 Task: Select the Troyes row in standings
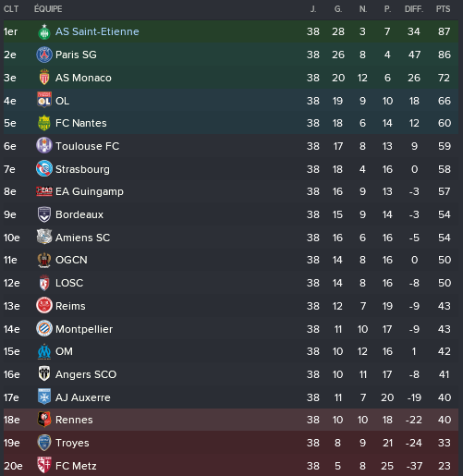231,443
